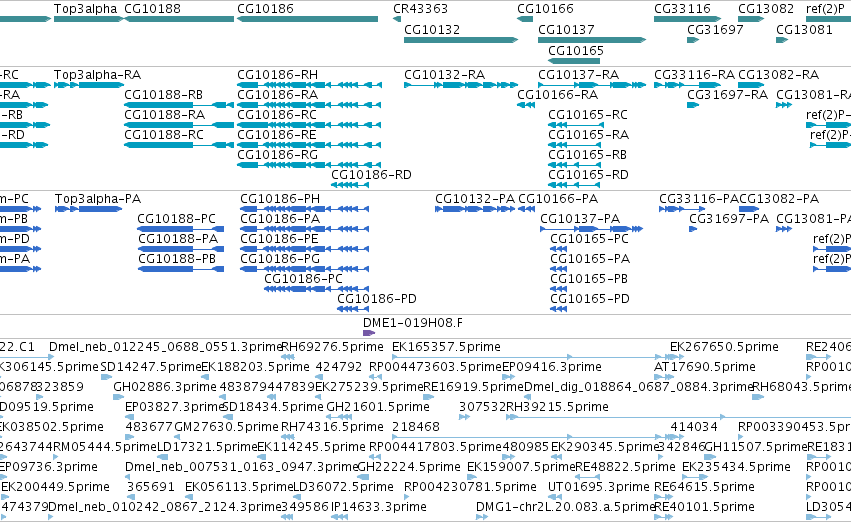Open transcript Top3alpha-RA
Screen dimensions: 851x522
[97, 74]
